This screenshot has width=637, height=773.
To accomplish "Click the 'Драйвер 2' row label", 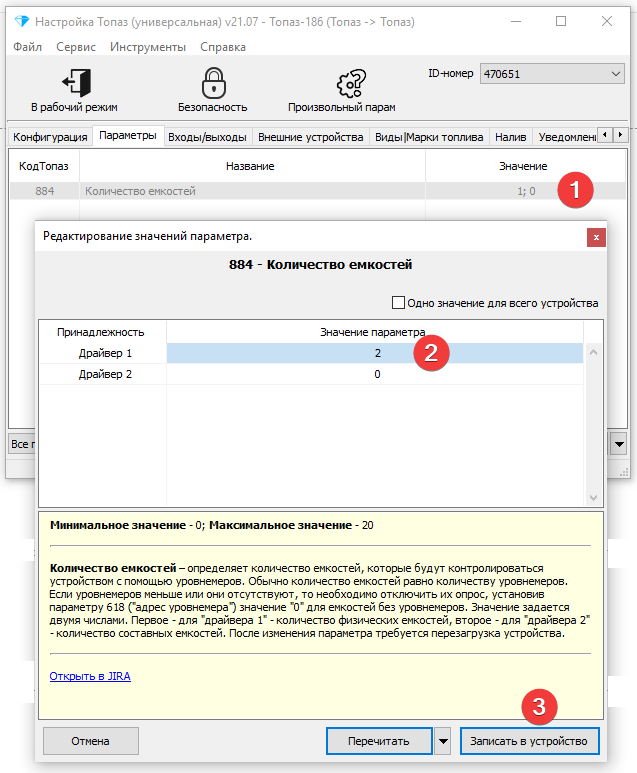I will pyautogui.click(x=105, y=374).
